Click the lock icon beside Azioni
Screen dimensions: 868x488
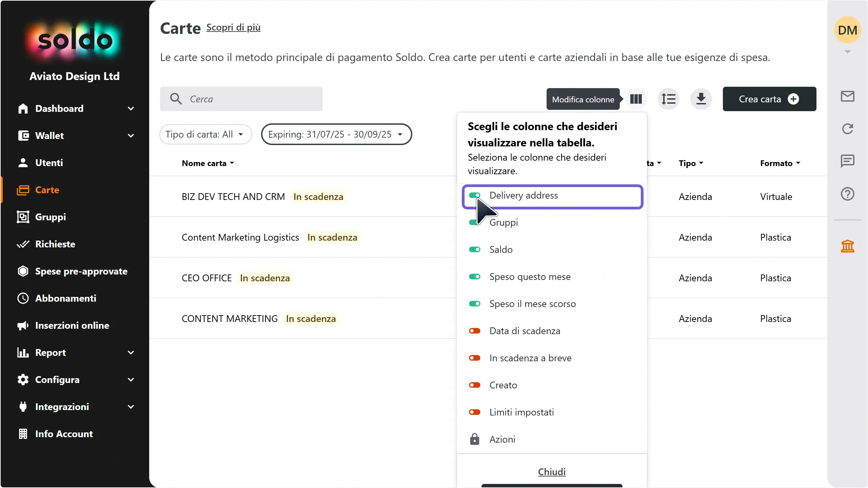pyautogui.click(x=474, y=439)
